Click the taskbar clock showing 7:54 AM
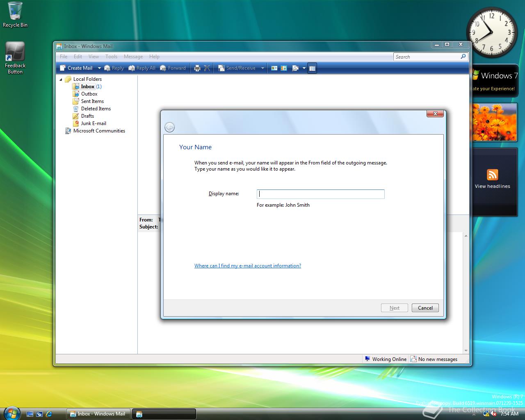 tap(509, 414)
